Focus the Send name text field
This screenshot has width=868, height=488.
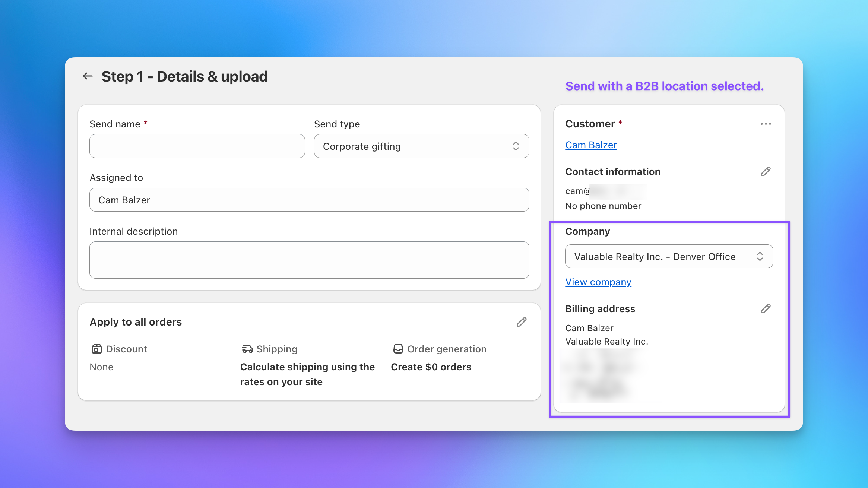[x=197, y=146]
